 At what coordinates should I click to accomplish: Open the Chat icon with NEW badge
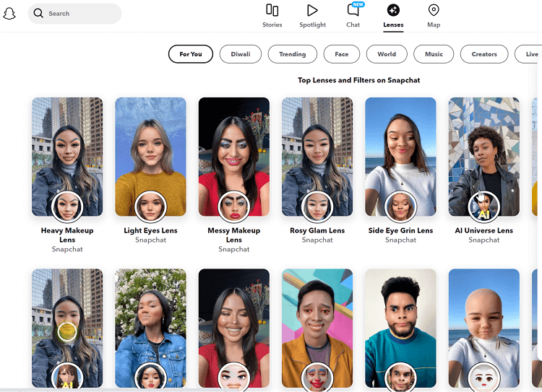coord(353,10)
